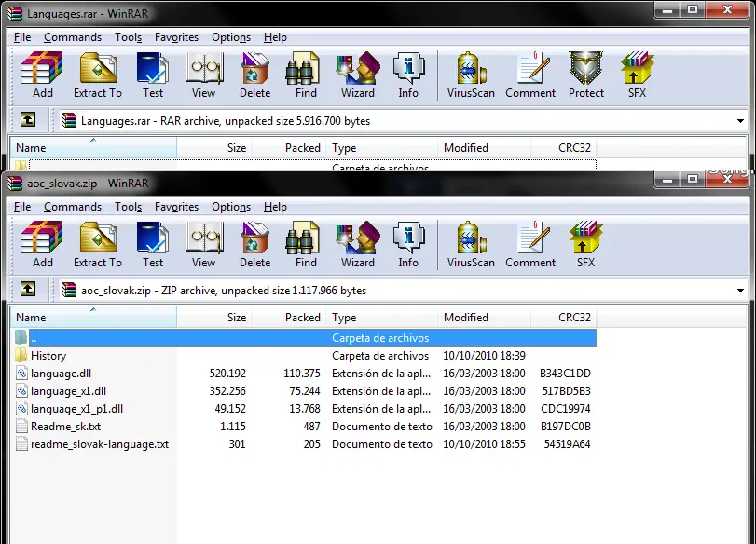This screenshot has height=544, width=756.
Task: Click Delete icon in Languages.rar window
Action: click(x=254, y=75)
